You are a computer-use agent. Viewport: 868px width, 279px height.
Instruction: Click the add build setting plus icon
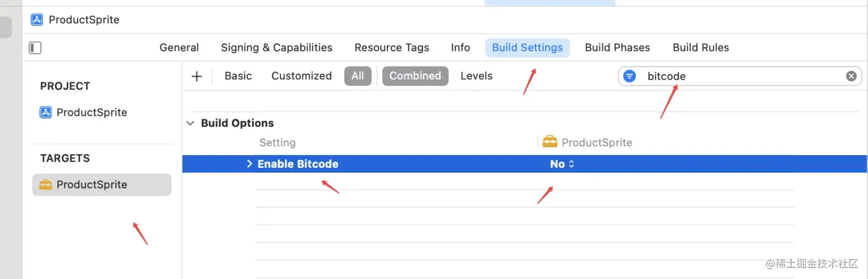[197, 76]
